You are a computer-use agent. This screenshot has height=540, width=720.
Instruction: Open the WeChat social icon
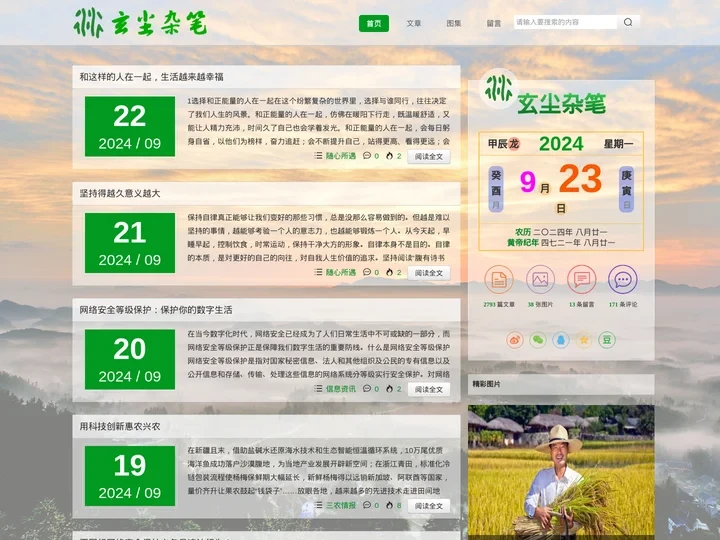point(538,340)
